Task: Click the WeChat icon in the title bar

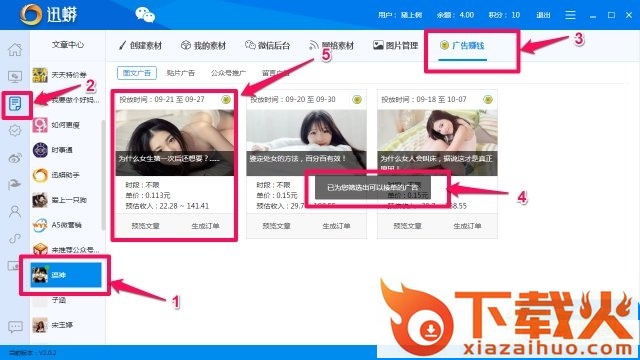Action: (x=145, y=15)
